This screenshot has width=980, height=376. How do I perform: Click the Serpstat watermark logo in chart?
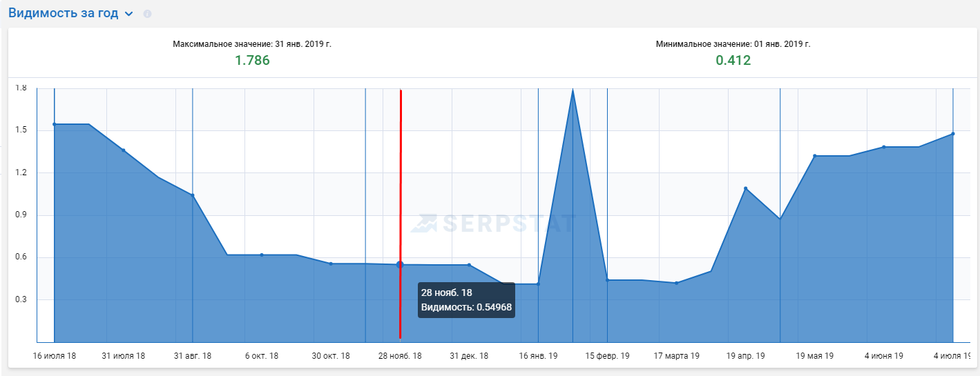pos(493,222)
